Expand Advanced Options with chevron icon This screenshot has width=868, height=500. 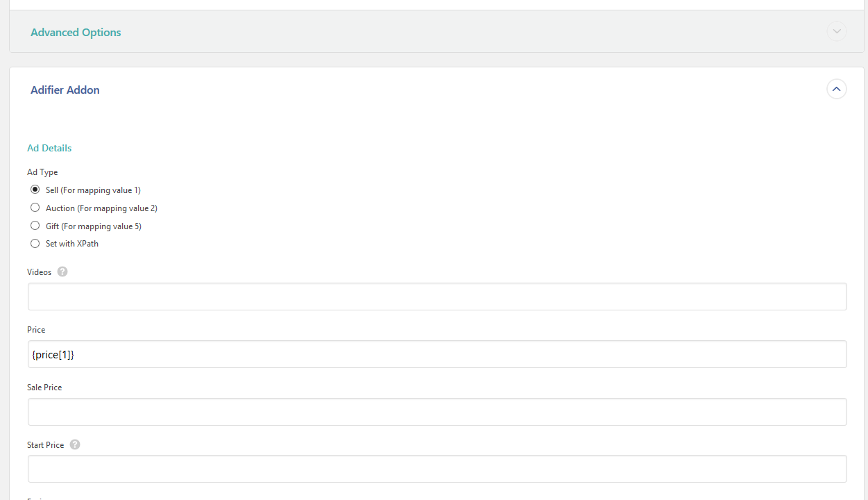tap(836, 31)
